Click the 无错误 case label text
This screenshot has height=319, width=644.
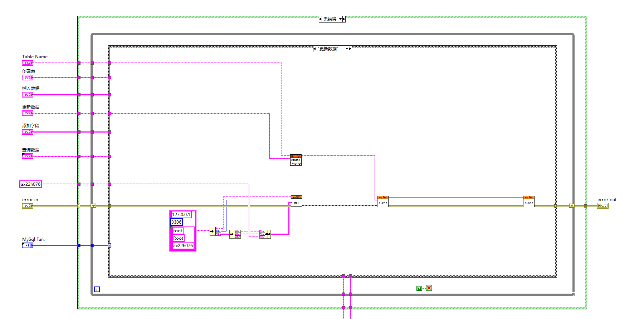(x=330, y=19)
